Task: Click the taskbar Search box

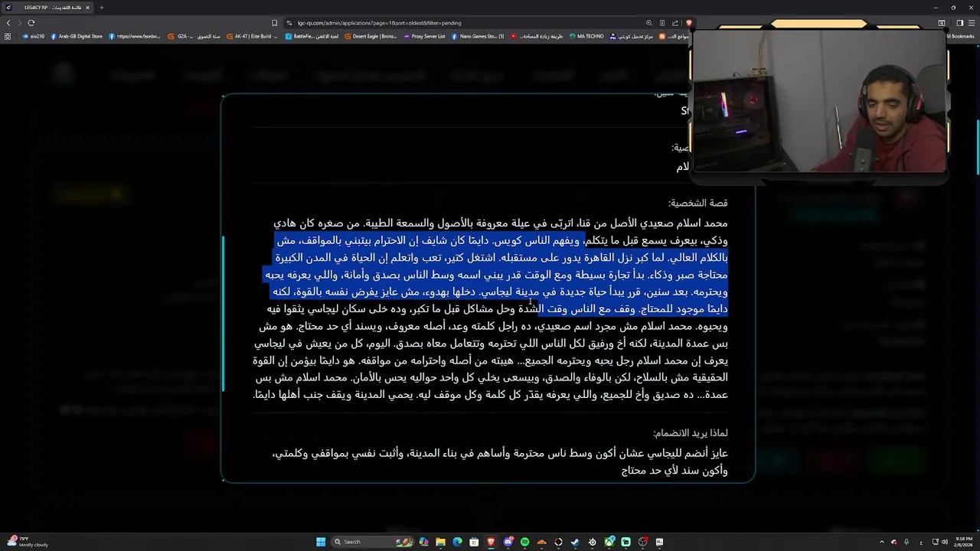Action: (x=372, y=542)
